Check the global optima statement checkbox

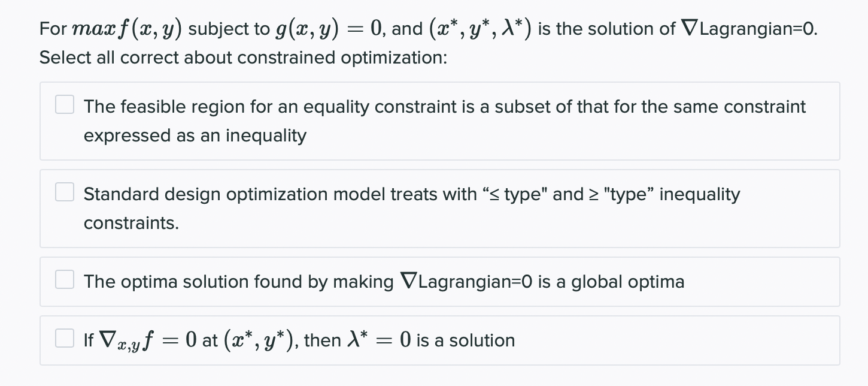(x=64, y=279)
